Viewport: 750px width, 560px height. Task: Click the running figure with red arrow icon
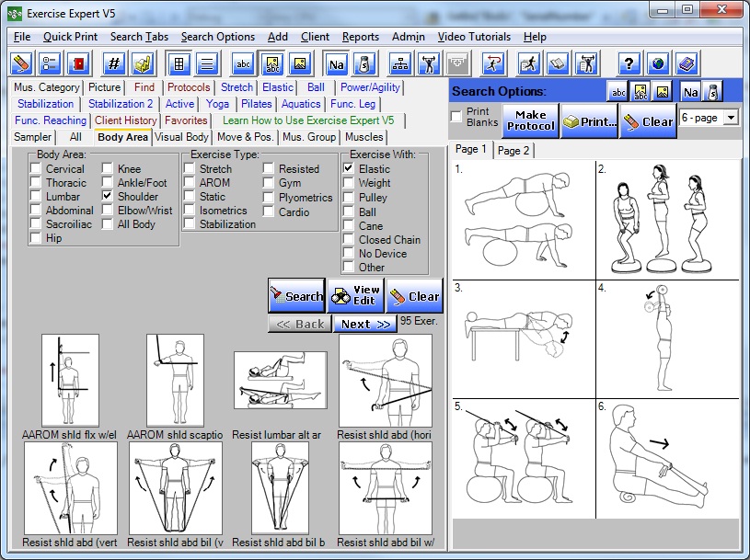click(493, 63)
